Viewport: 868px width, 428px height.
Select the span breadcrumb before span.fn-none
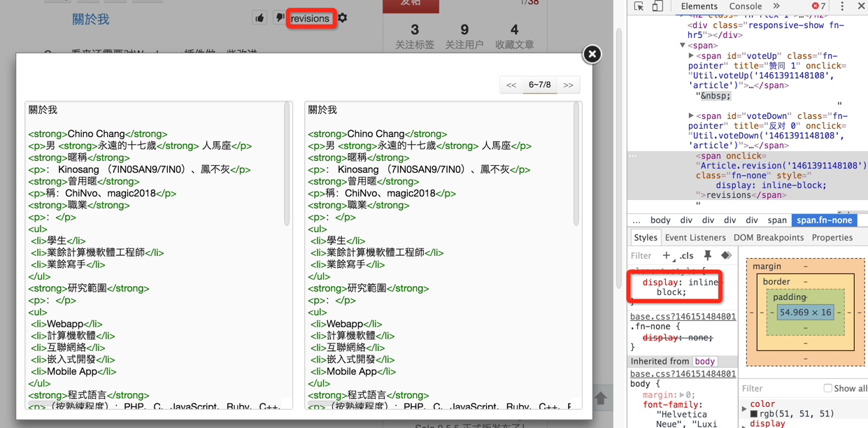[x=777, y=220]
